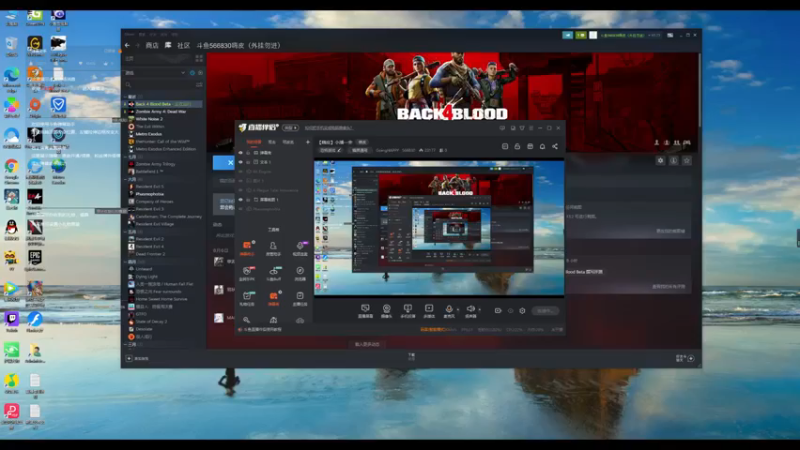Click the add game plus button in Steam
This screenshot has width=800, height=450.
coord(129,358)
